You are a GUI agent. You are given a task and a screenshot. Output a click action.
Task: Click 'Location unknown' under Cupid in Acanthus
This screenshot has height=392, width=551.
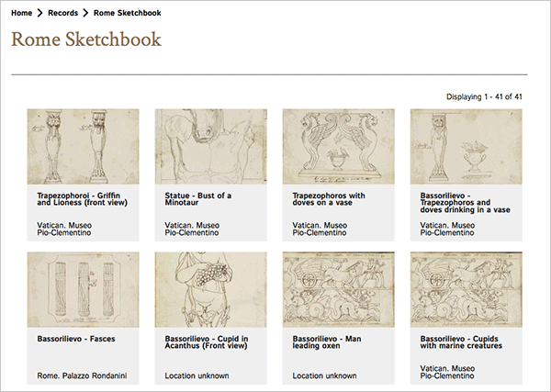click(x=197, y=375)
